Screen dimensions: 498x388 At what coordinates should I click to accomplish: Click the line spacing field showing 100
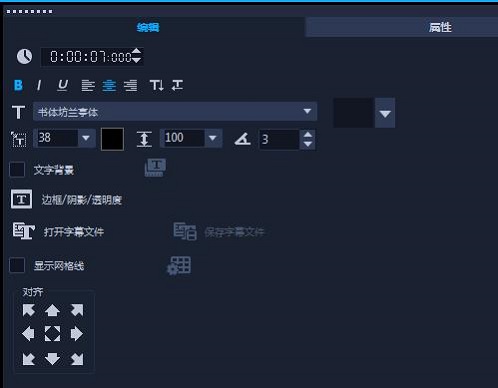pyautogui.click(x=183, y=138)
